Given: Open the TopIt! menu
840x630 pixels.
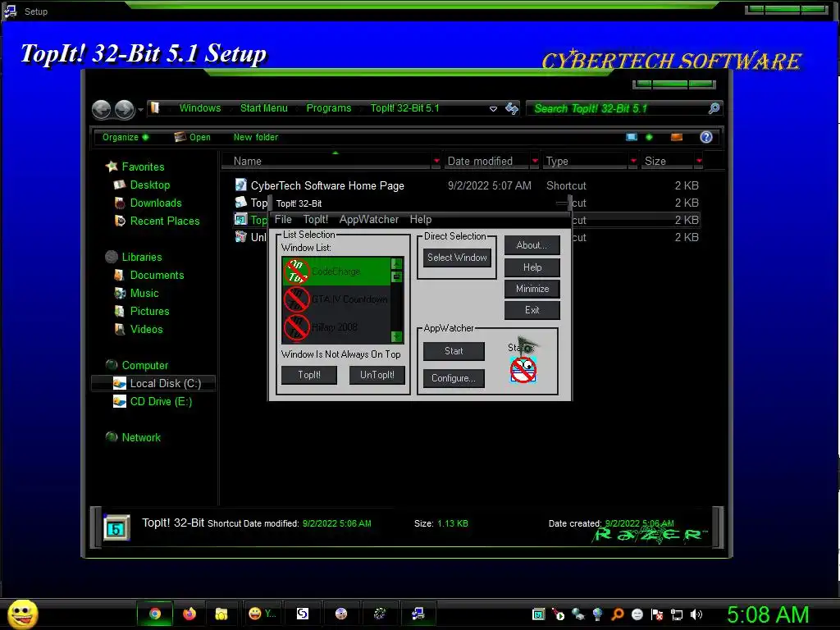Looking at the screenshot, I should [x=316, y=219].
